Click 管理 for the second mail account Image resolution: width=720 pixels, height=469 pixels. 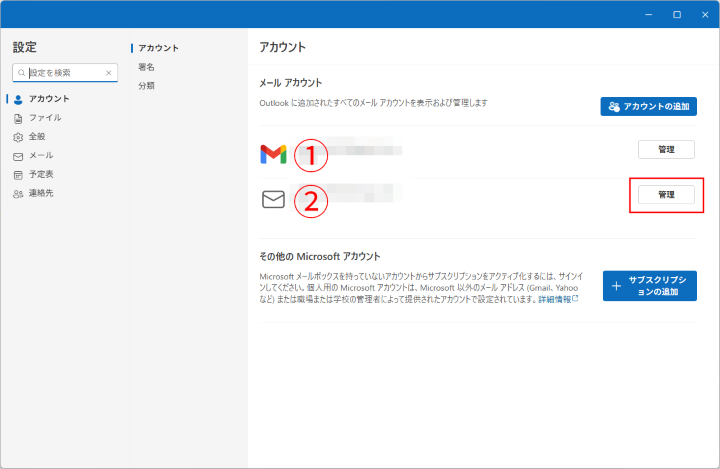click(x=666, y=195)
